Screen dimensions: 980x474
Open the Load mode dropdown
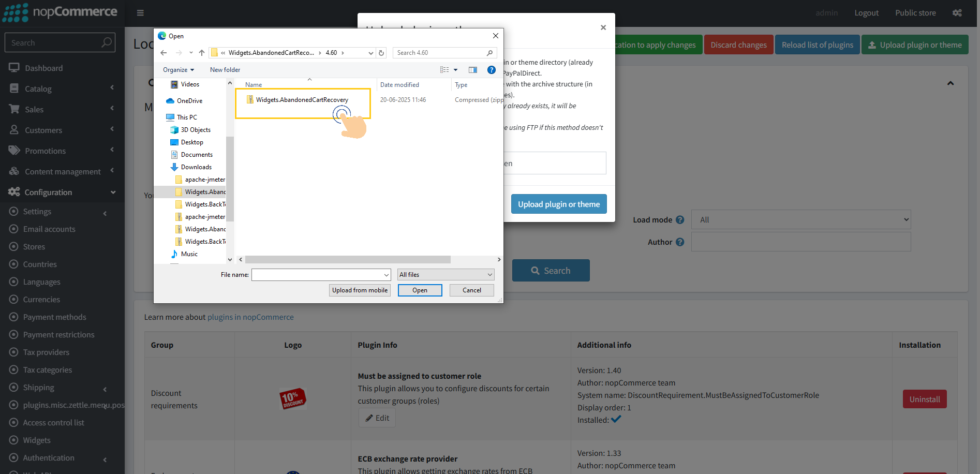(800, 219)
